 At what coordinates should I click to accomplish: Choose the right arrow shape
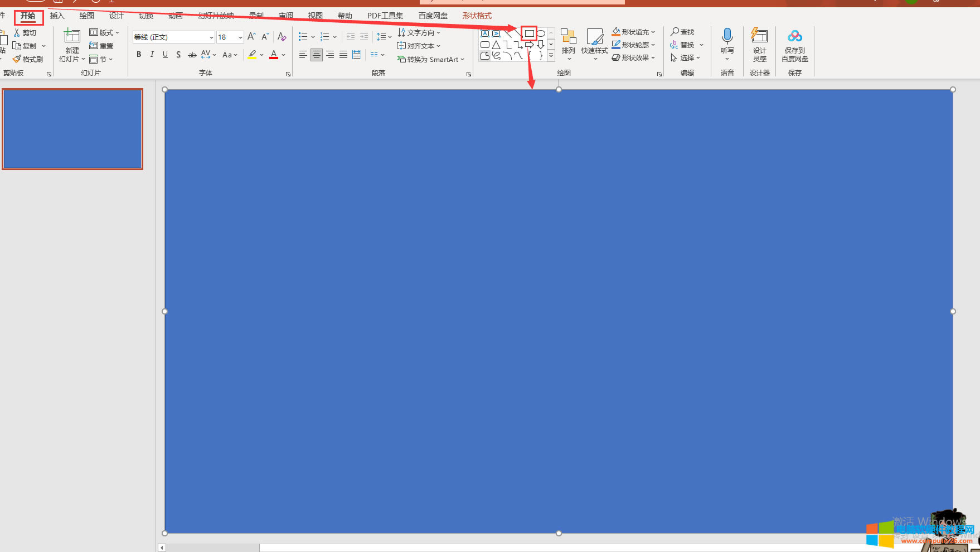pyautogui.click(x=530, y=45)
